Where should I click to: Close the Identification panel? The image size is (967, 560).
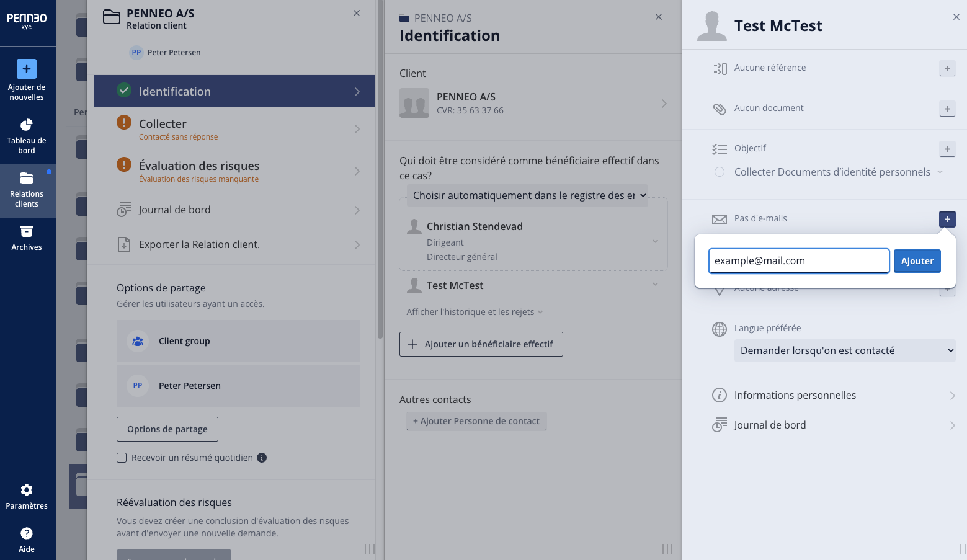coord(659,17)
